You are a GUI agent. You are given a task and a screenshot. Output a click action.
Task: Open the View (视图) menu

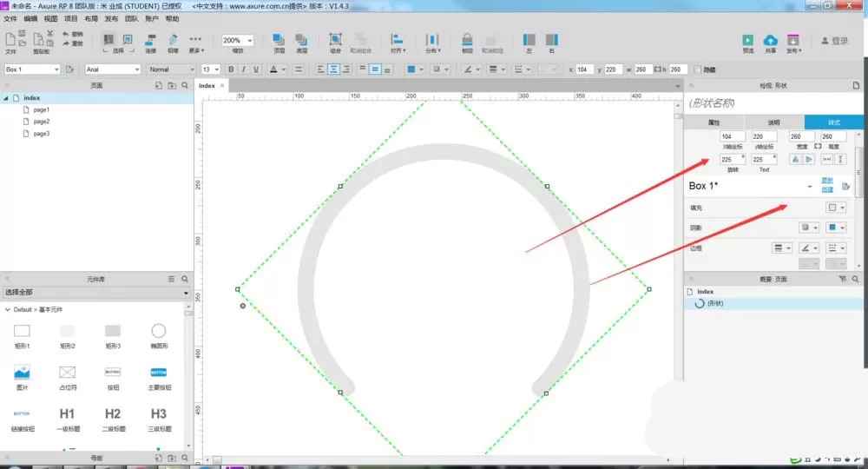pos(50,19)
